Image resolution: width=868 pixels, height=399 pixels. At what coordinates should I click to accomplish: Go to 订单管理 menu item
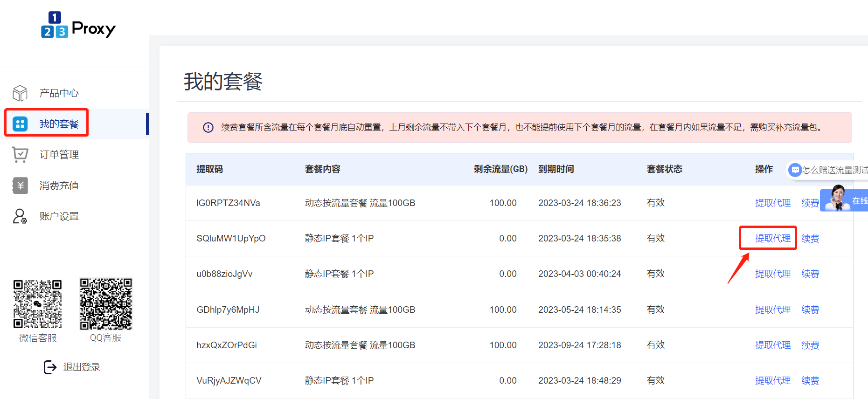pyautogui.click(x=59, y=155)
